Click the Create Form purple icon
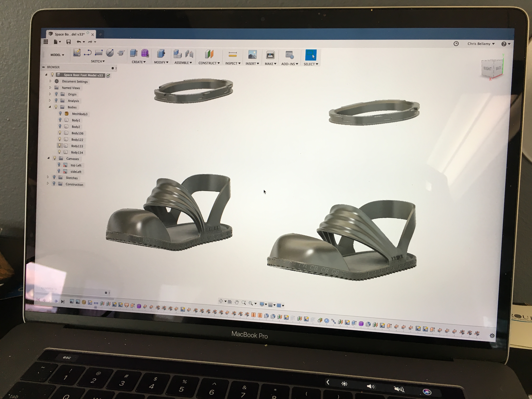Screen dimensions: 532x399 [x=145, y=53]
